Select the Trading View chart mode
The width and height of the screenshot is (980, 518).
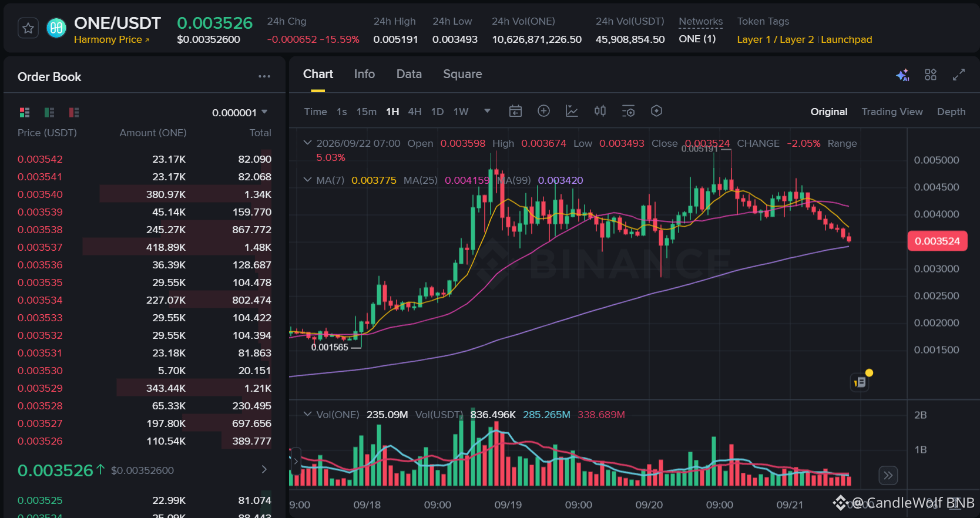click(x=892, y=112)
